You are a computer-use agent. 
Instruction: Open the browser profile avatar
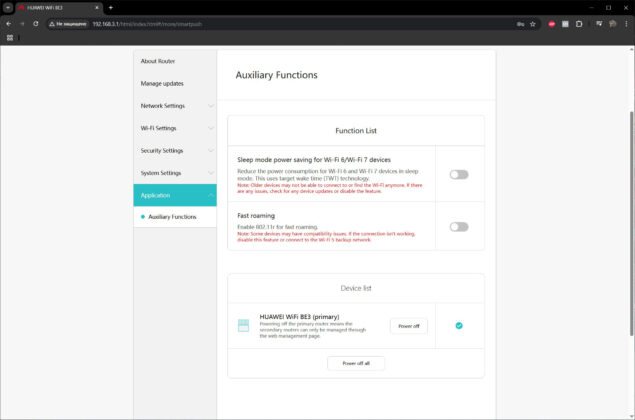(x=613, y=24)
